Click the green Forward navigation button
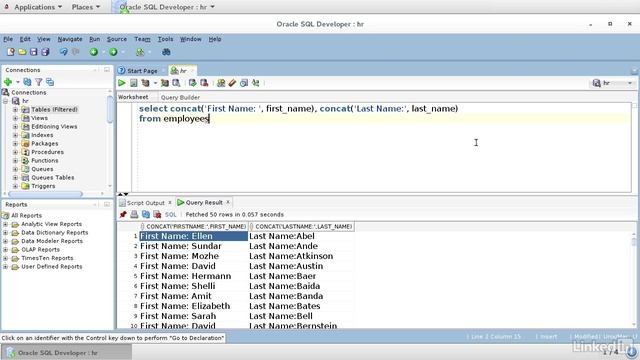 pyautogui.click(x=113, y=52)
